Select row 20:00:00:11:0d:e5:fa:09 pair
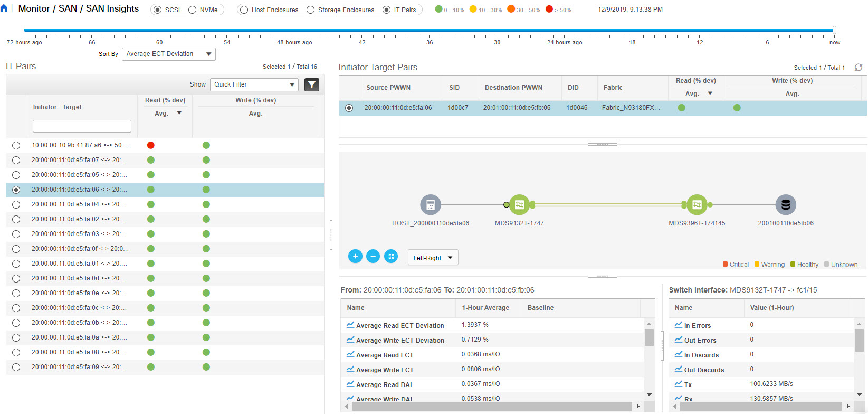Viewport: 868px width, 414px height. [165, 367]
